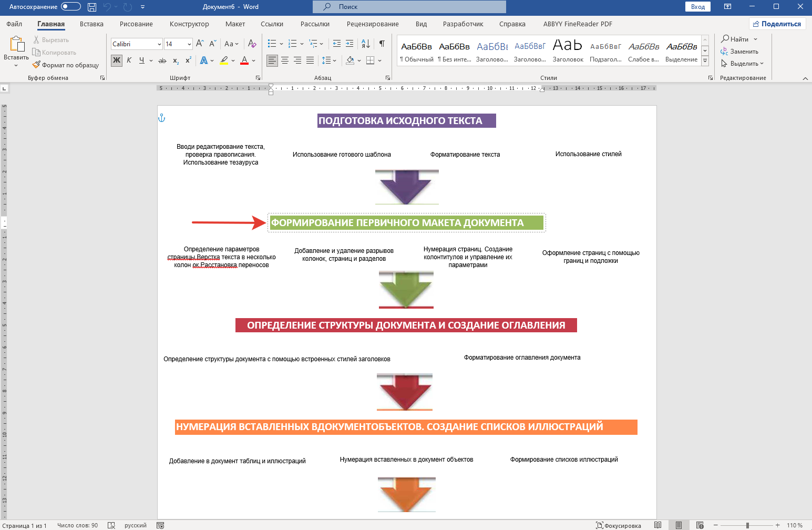Toggle italic formatting button
The image size is (812, 530).
click(x=129, y=60)
